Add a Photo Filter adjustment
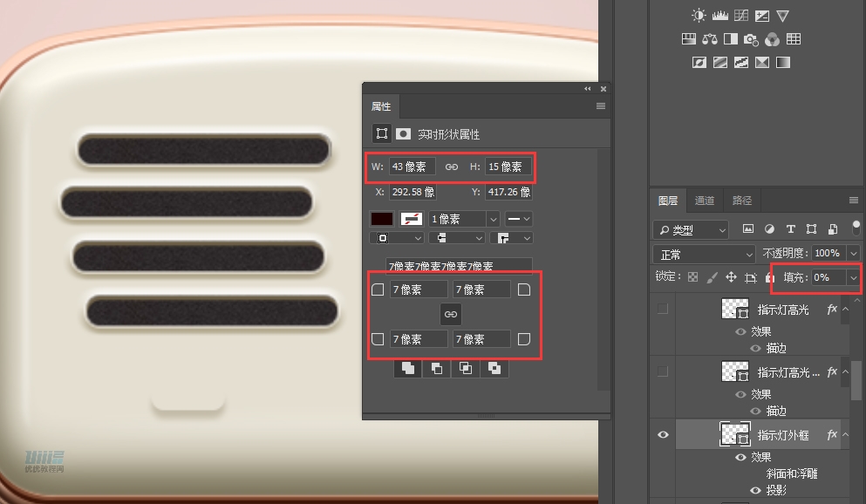 tap(751, 39)
